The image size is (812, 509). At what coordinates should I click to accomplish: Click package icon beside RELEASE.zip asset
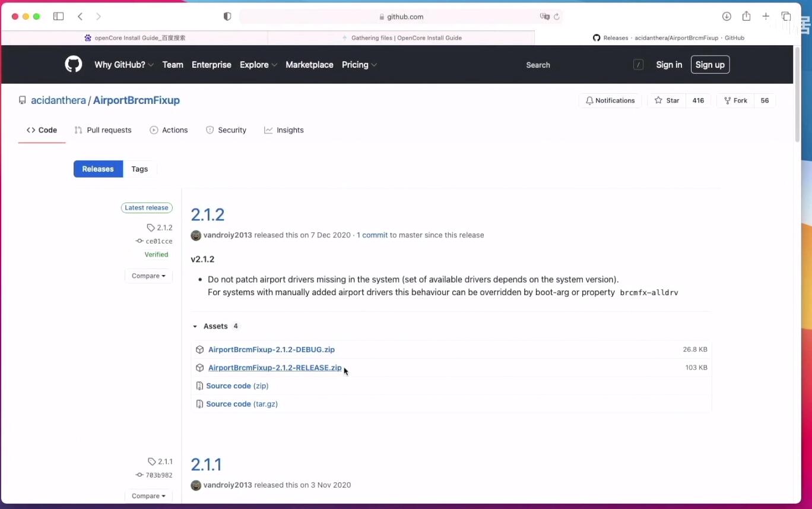click(200, 368)
